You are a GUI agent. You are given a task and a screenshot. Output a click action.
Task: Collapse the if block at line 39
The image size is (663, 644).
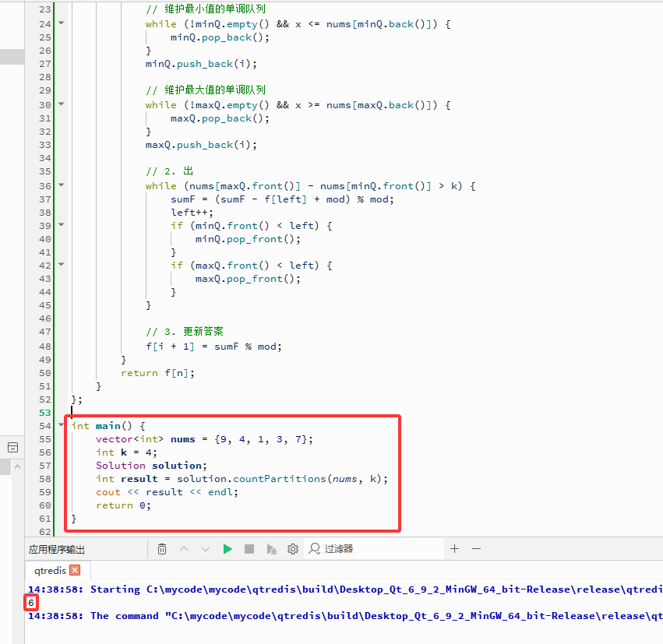click(62, 225)
